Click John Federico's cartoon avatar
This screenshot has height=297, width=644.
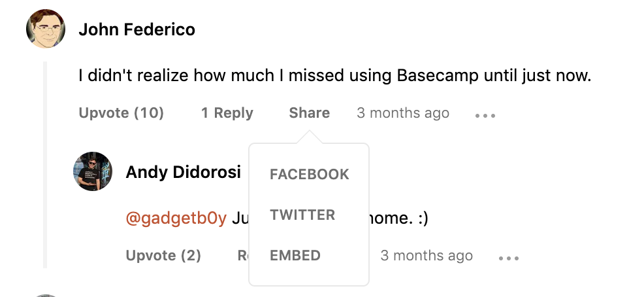pyautogui.click(x=46, y=29)
